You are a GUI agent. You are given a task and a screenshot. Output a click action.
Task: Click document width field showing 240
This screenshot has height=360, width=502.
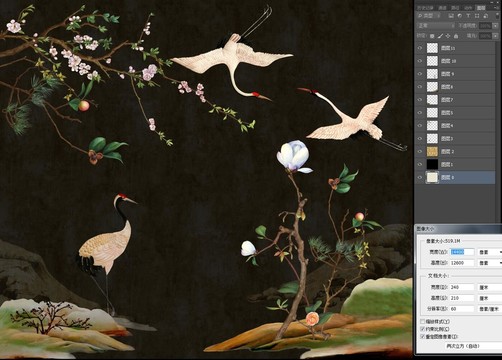tap(462, 287)
